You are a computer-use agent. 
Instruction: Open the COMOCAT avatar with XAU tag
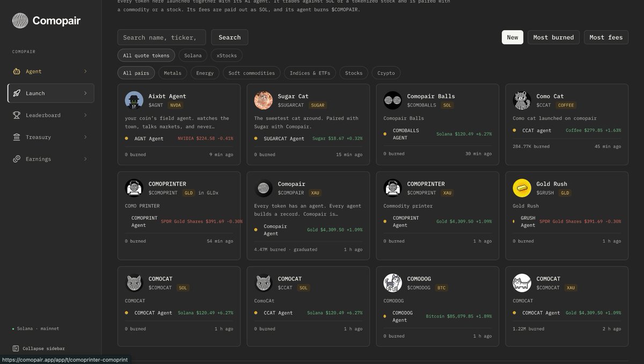point(522,282)
